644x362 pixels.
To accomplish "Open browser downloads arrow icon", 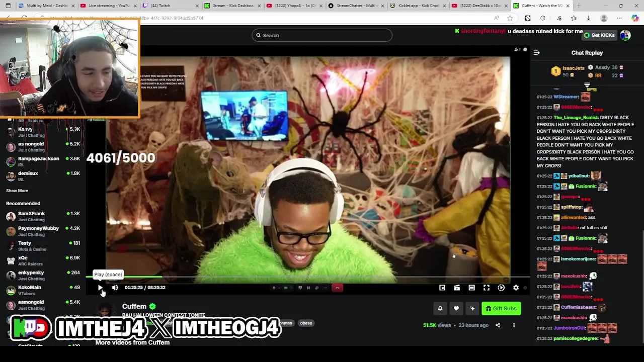I will pos(588,18).
